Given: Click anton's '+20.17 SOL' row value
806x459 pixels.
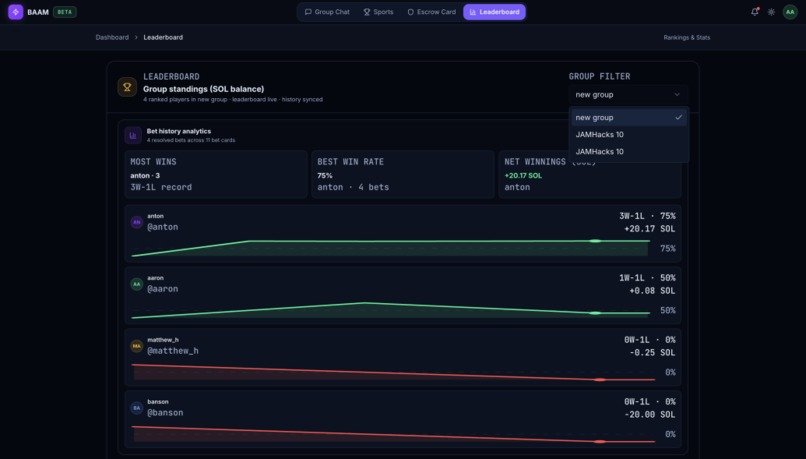Looking at the screenshot, I should [650, 229].
